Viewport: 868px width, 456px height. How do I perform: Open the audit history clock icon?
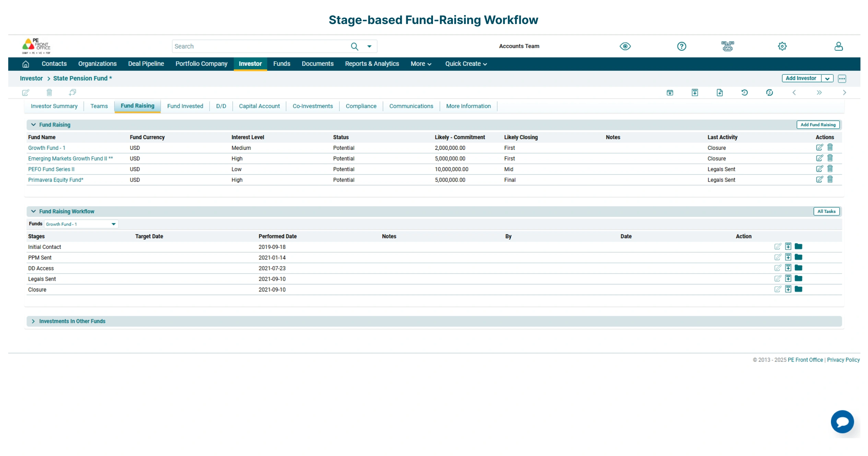(x=744, y=93)
